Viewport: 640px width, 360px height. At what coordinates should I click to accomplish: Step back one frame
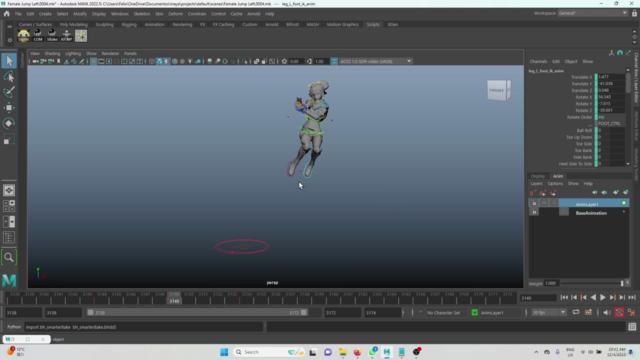tap(574, 298)
